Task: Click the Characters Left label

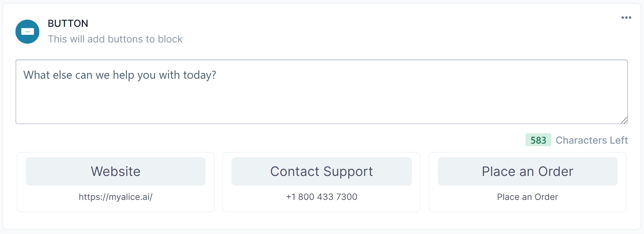Action: click(591, 140)
